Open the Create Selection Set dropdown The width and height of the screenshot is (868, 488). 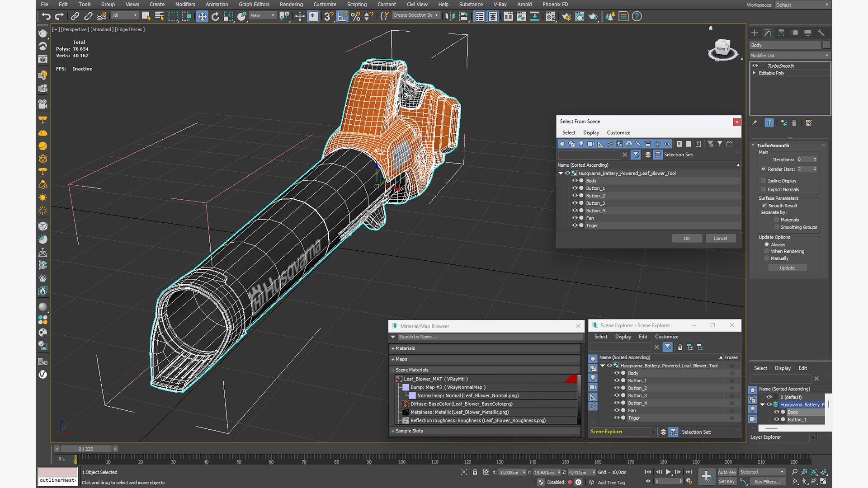415,15
